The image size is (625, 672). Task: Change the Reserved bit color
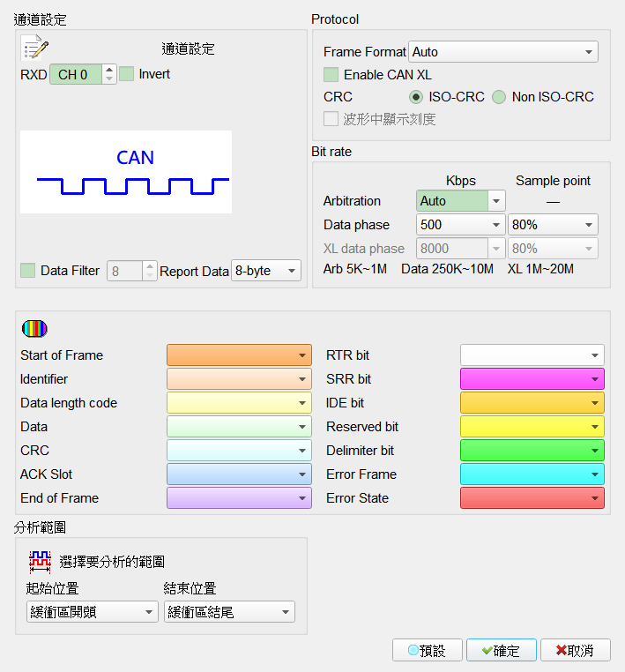coord(532,427)
